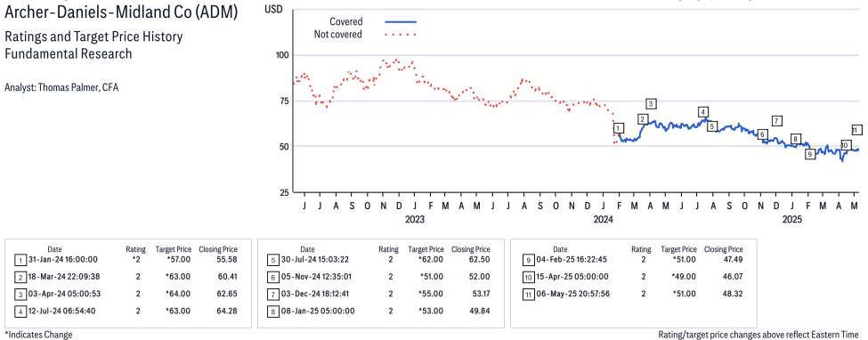
Task: Click the 2025 year label on axis
Action: coord(792,219)
